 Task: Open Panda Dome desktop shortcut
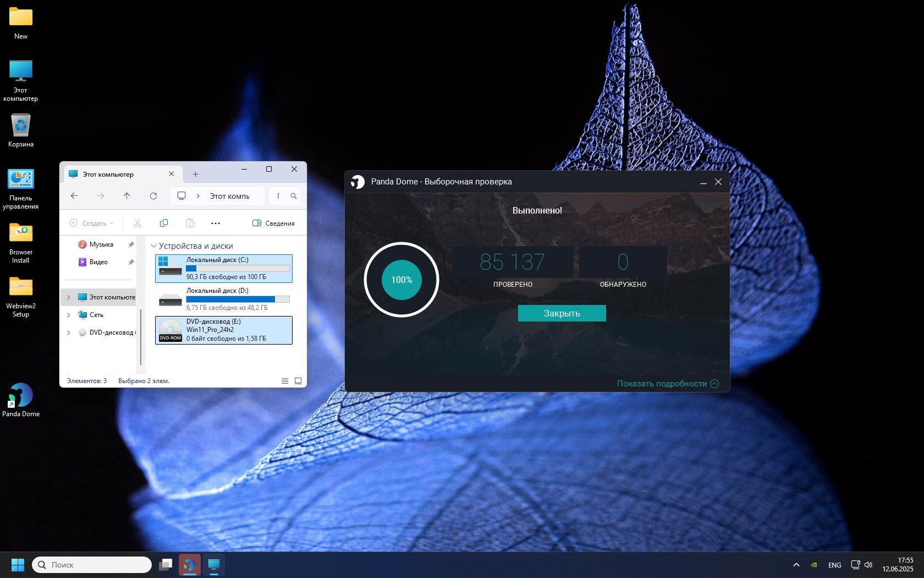21,395
